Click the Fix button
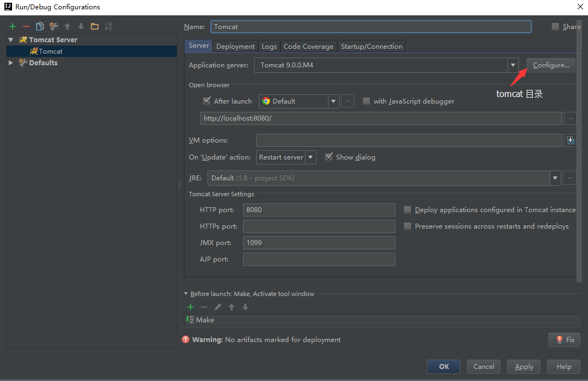 564,340
